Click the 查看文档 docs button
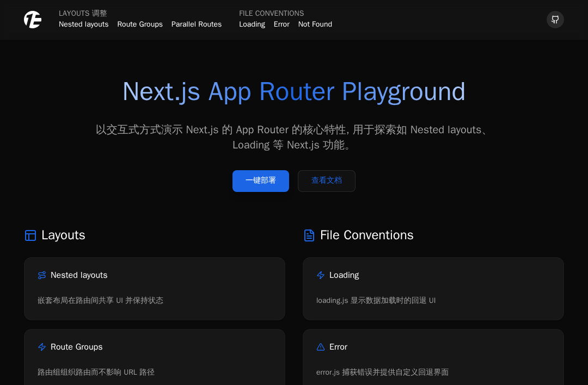Image resolution: width=588 pixels, height=385 pixels. [x=327, y=181]
